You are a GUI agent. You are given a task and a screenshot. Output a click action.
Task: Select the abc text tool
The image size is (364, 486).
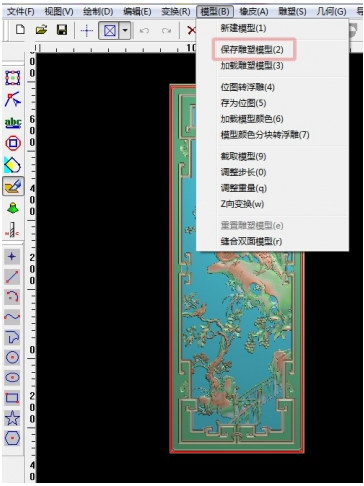coord(13,123)
